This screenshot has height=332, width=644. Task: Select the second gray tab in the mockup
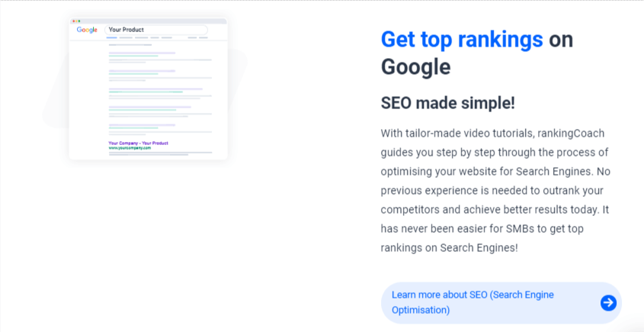point(126,37)
